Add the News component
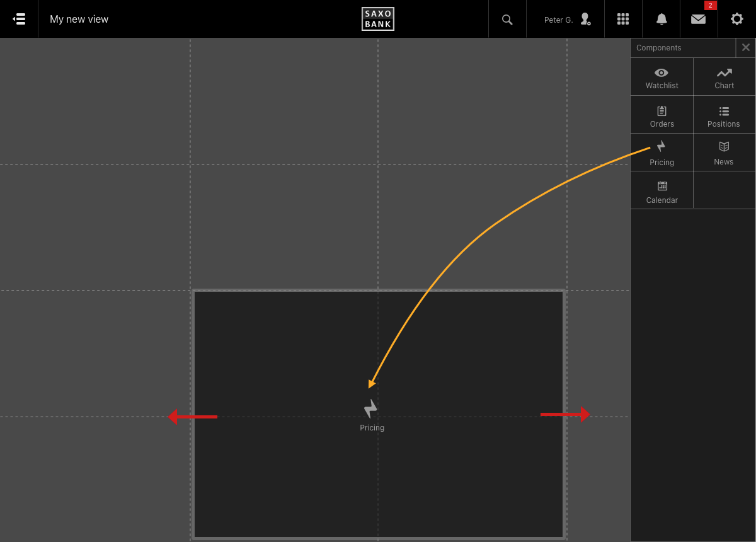The width and height of the screenshot is (756, 542). (724, 153)
